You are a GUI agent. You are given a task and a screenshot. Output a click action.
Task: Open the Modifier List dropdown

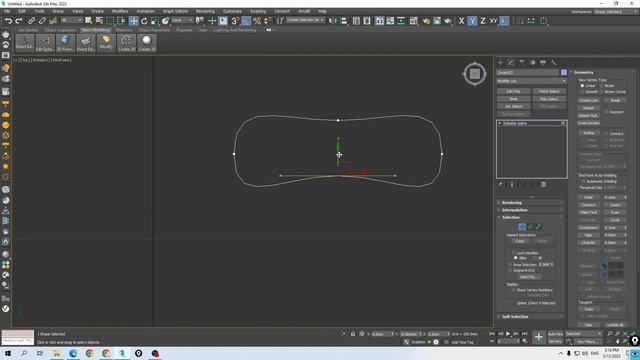(x=531, y=81)
